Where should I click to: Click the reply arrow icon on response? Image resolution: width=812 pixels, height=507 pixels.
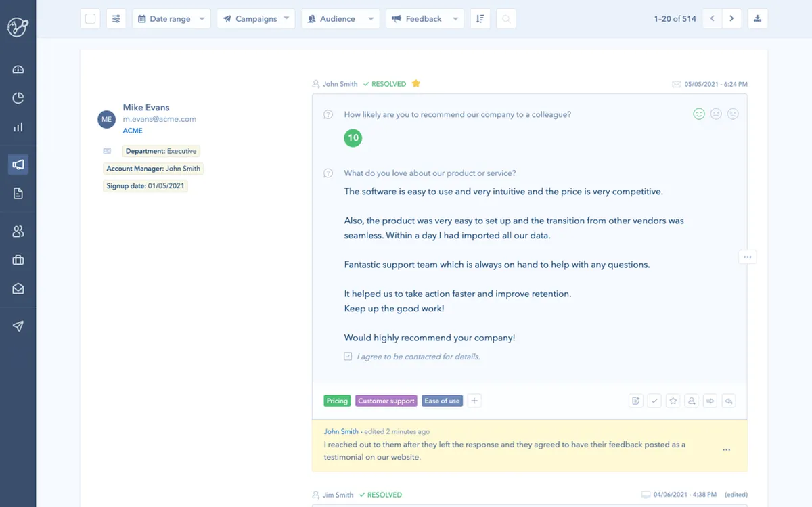729,401
